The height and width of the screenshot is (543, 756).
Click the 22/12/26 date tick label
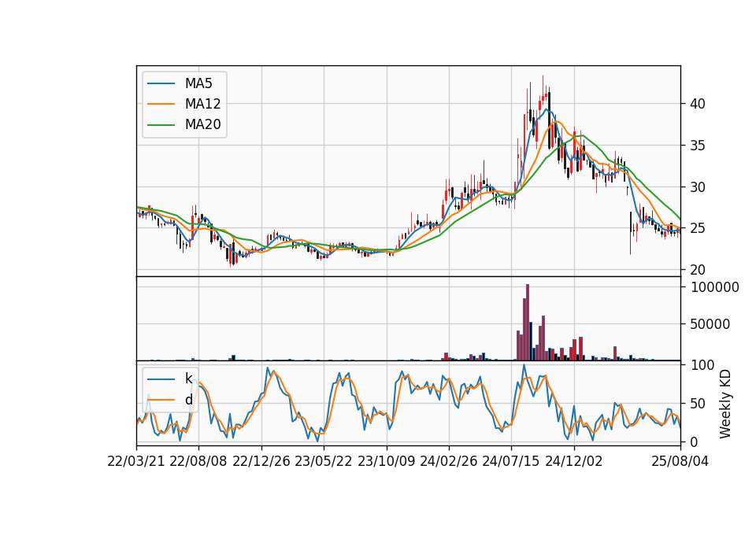(261, 461)
